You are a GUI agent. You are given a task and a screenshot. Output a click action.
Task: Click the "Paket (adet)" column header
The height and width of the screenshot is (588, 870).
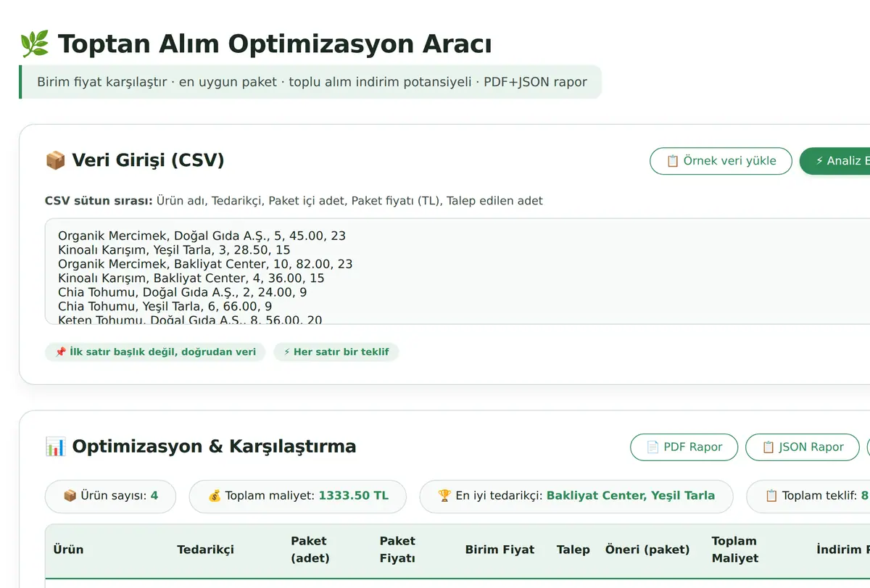pos(310,550)
